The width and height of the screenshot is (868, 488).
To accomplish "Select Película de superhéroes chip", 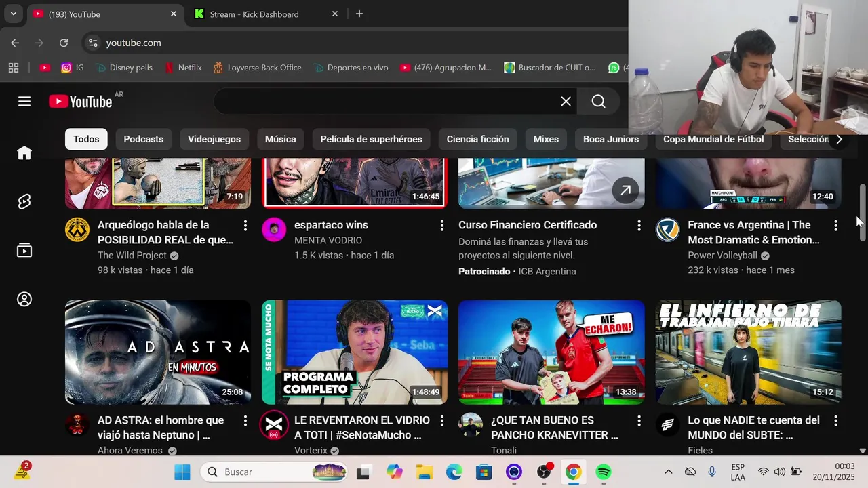I will coord(372,139).
